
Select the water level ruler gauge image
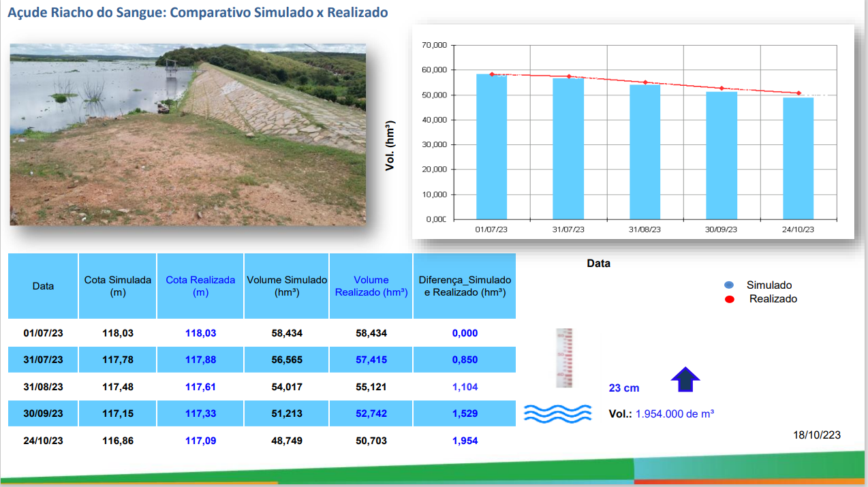564,358
